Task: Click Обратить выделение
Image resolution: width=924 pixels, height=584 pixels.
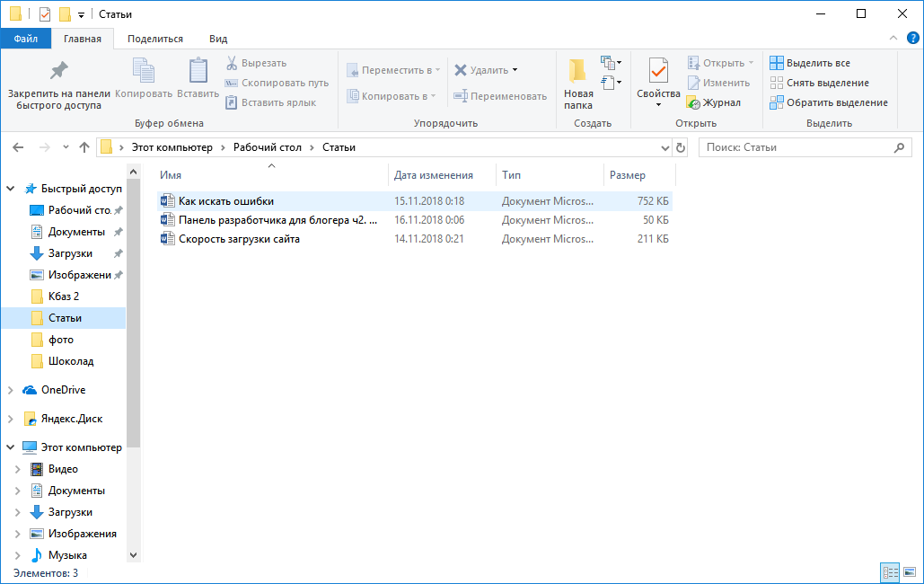Action: pyautogui.click(x=829, y=102)
